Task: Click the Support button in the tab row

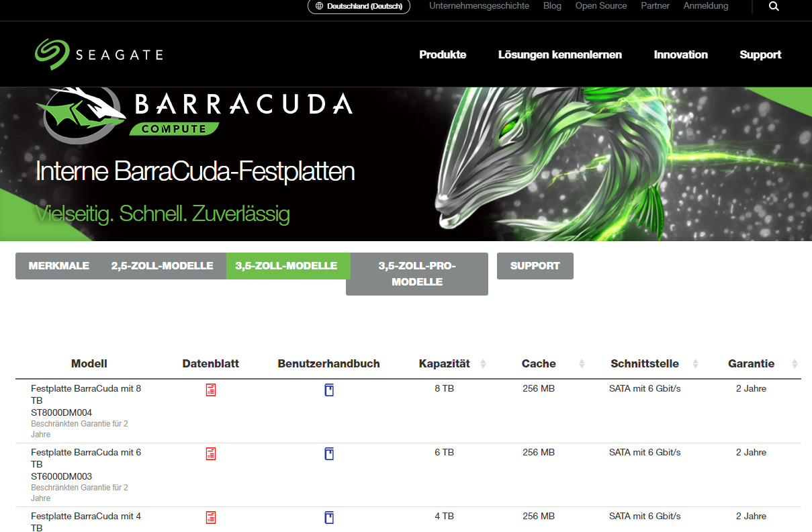Action: (x=535, y=265)
